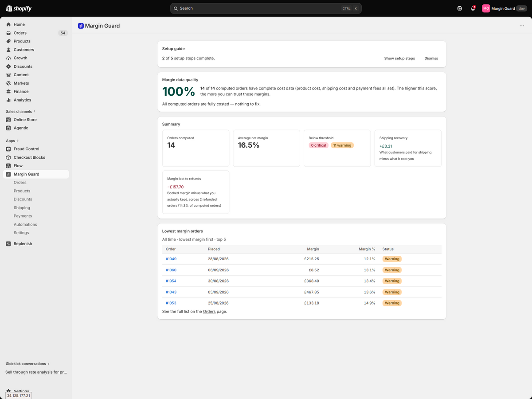Image resolution: width=532 pixels, height=399 pixels.
Task: Click Show setup steps button
Action: (x=399, y=58)
